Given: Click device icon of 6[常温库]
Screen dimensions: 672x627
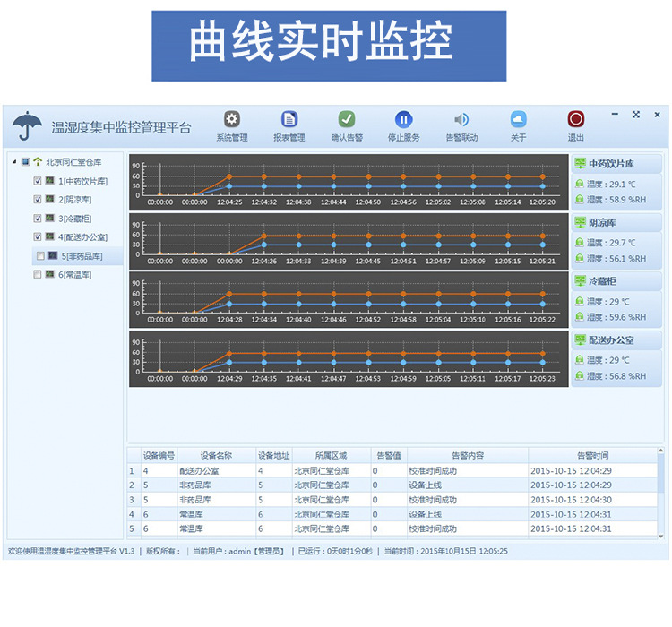Looking at the screenshot, I should 50,274.
